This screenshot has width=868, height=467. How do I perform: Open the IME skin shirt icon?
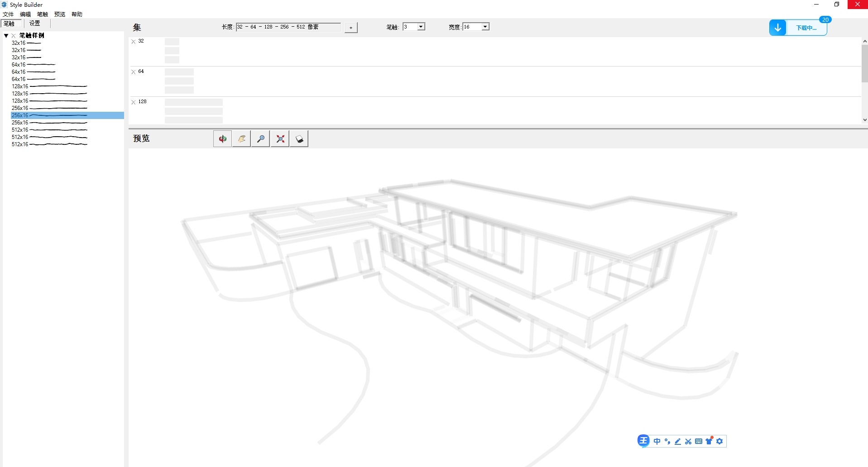click(709, 441)
